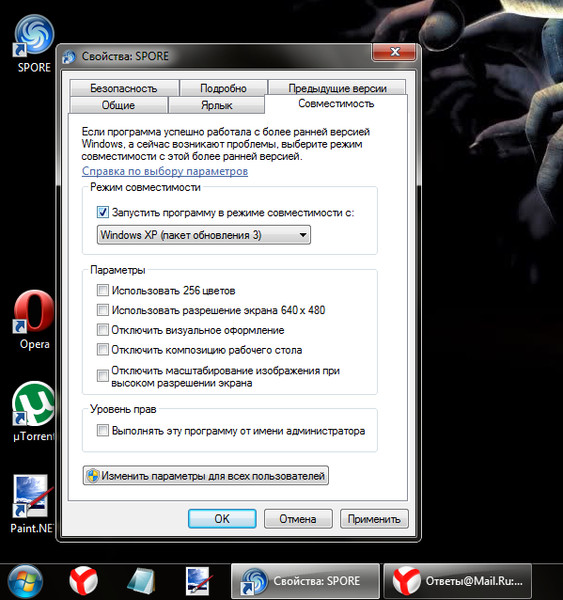Select the Paint.NET desktop shortcut icon
563x600 pixels.
(x=31, y=496)
